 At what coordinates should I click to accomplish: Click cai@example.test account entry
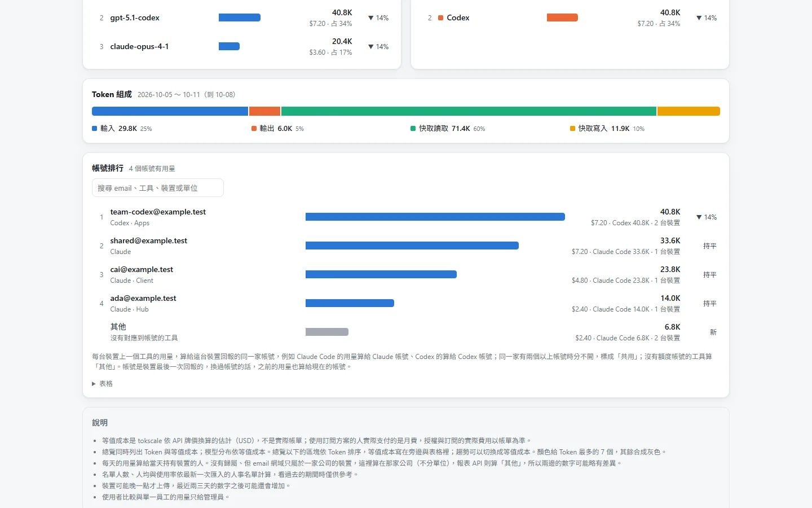point(142,269)
